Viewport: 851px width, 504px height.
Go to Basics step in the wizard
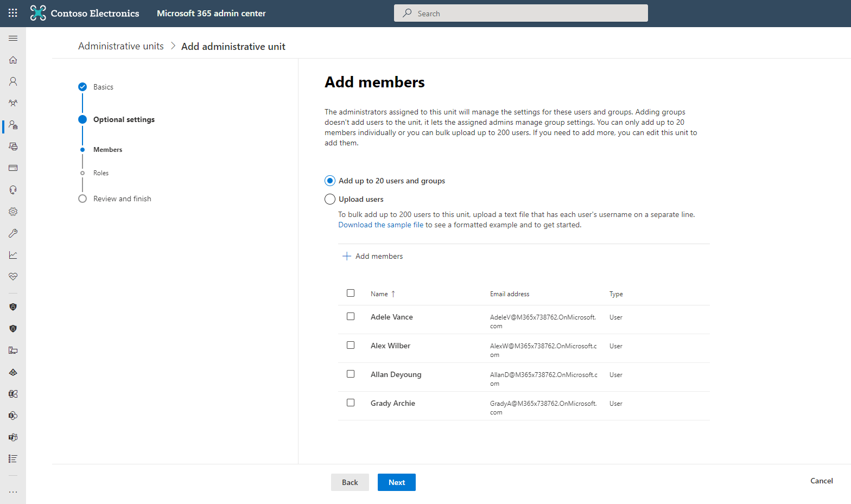click(103, 87)
